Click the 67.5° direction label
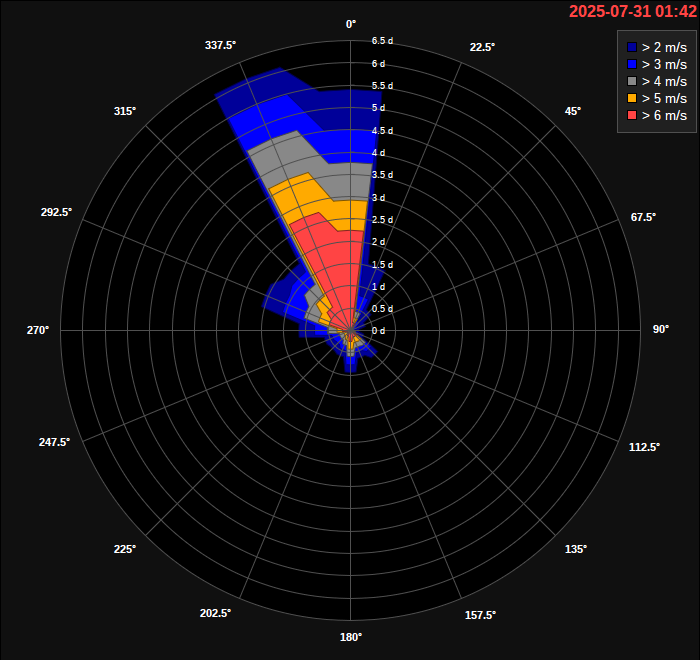This screenshot has height=660, width=700. point(643,217)
